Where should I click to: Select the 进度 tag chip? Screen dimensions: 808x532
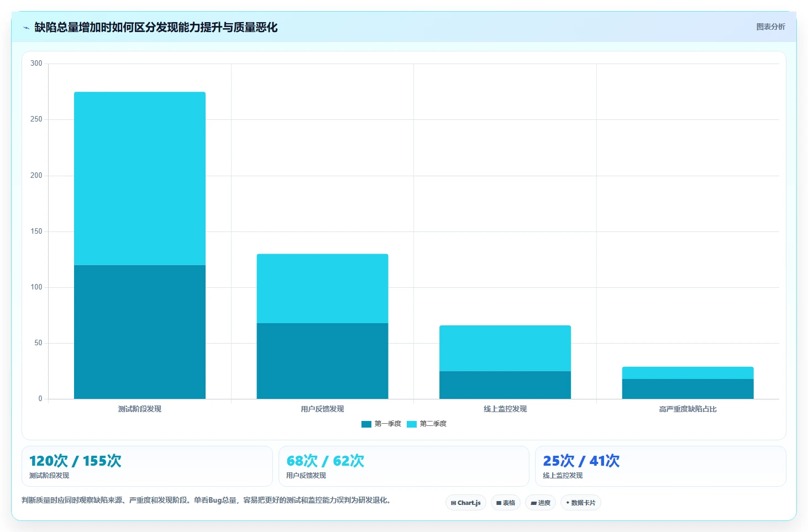[541, 503]
